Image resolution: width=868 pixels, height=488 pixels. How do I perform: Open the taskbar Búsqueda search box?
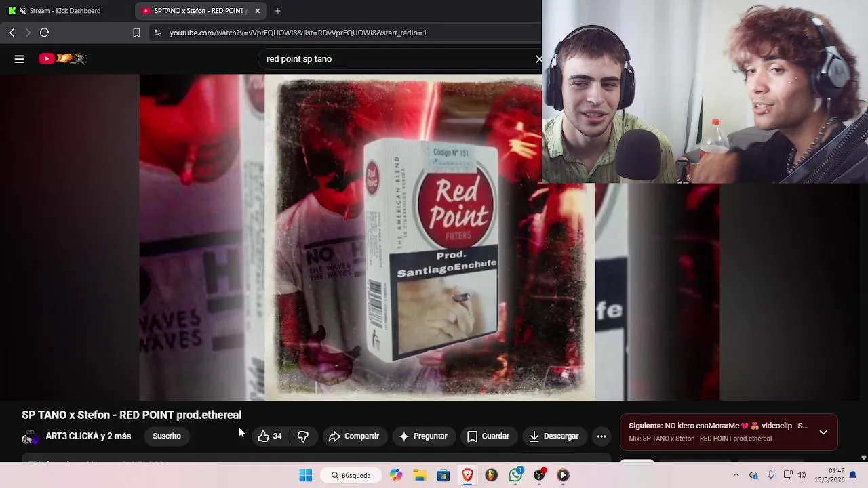point(351,475)
